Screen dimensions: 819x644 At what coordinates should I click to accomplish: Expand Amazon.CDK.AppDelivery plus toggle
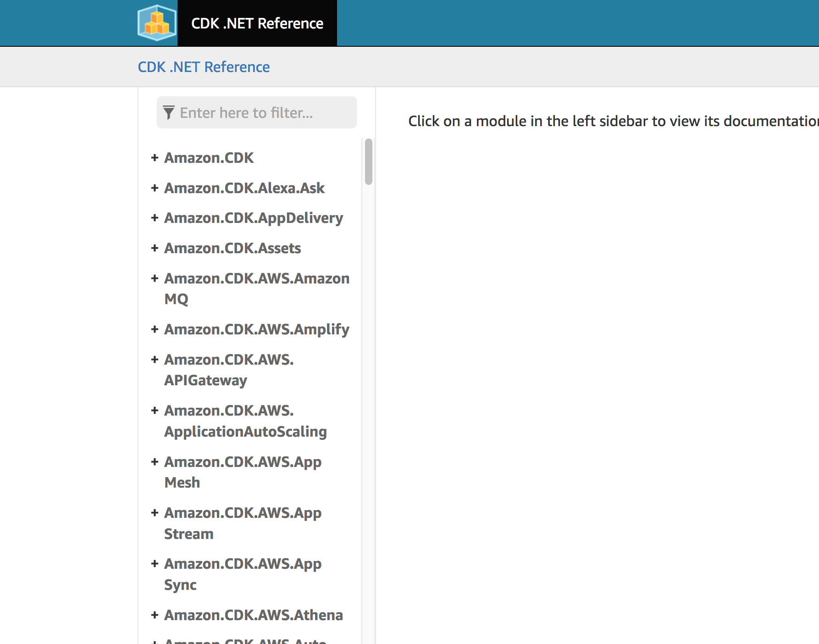pyautogui.click(x=155, y=218)
